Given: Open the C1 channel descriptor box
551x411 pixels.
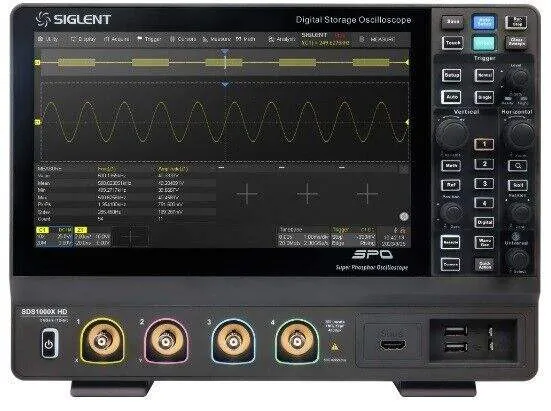Looking at the screenshot, I should coord(54,236).
